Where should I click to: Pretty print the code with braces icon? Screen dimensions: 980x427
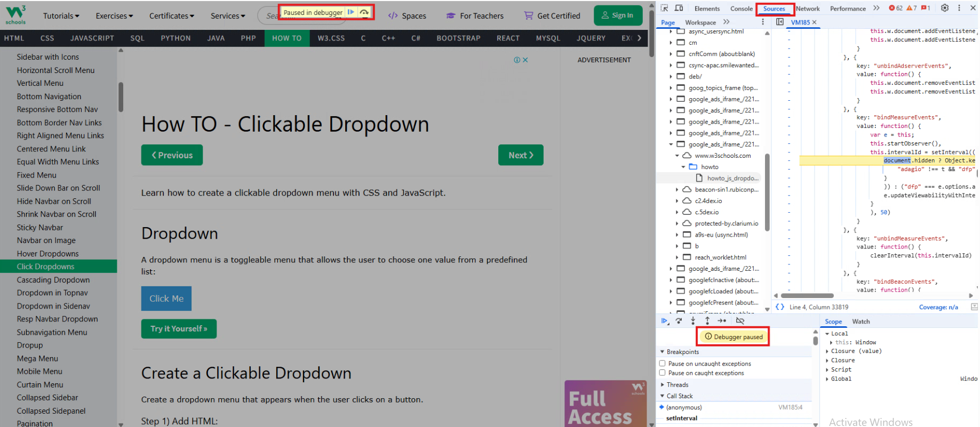pyautogui.click(x=780, y=307)
